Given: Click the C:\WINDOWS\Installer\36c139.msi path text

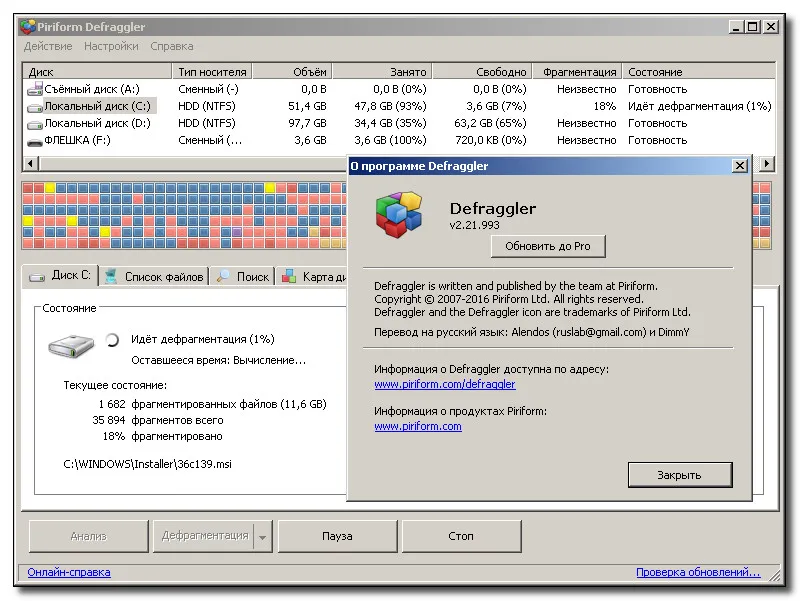Looking at the screenshot, I should click(147, 464).
